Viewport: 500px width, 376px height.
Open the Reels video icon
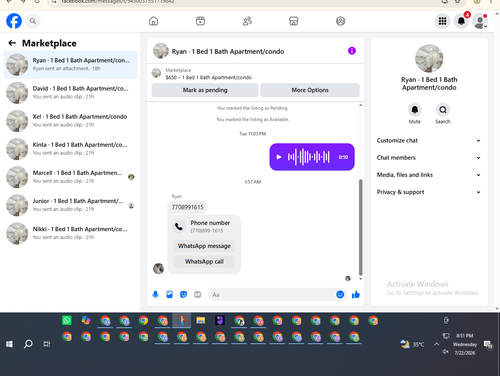click(200, 21)
